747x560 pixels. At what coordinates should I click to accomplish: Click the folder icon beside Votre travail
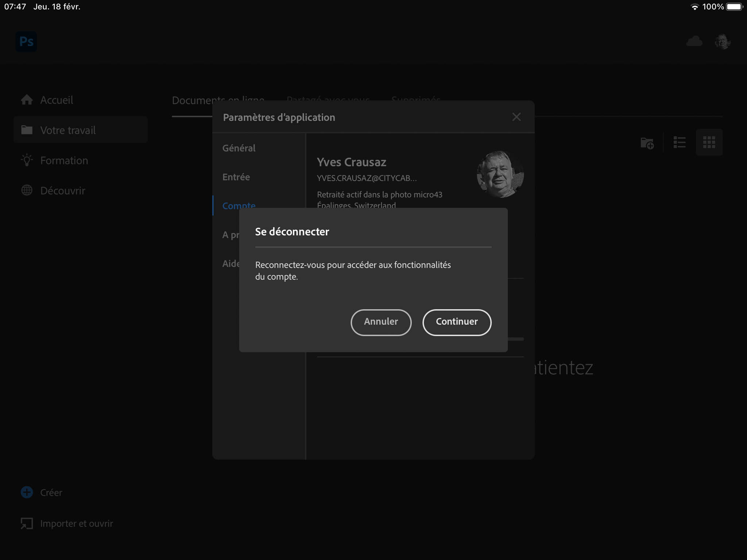coord(27,130)
